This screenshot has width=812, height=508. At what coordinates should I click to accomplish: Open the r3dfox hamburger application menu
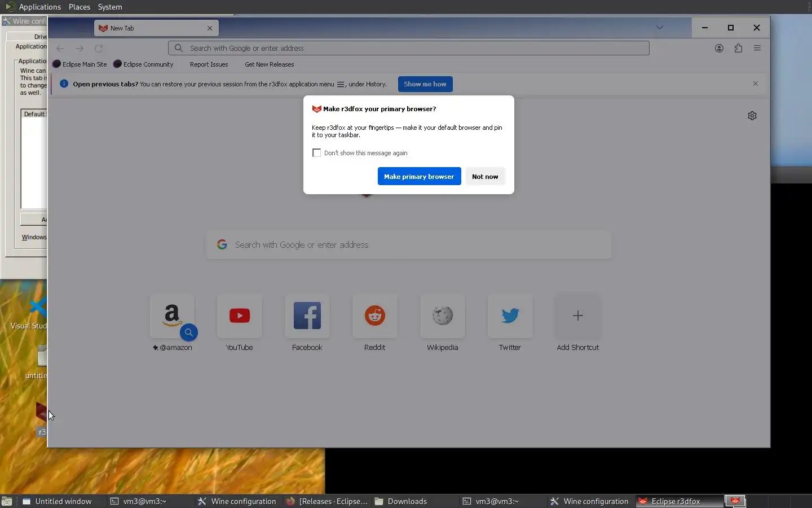pyautogui.click(x=757, y=48)
